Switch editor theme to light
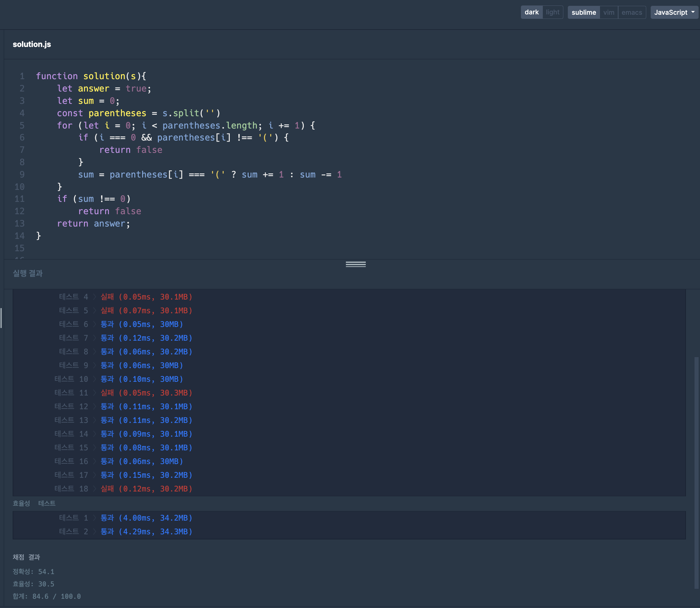The width and height of the screenshot is (700, 608). [x=552, y=12]
